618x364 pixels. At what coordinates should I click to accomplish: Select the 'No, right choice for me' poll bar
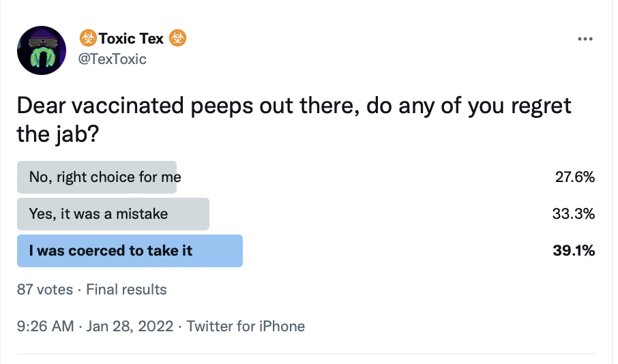(97, 177)
